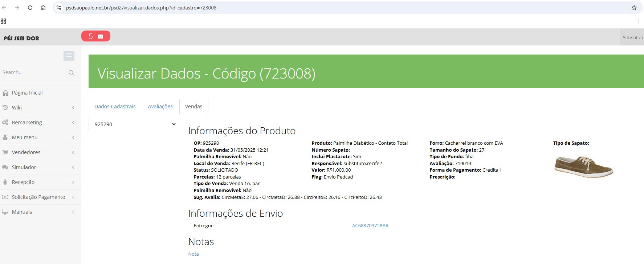Open the apps grid icon

click(x=3, y=21)
